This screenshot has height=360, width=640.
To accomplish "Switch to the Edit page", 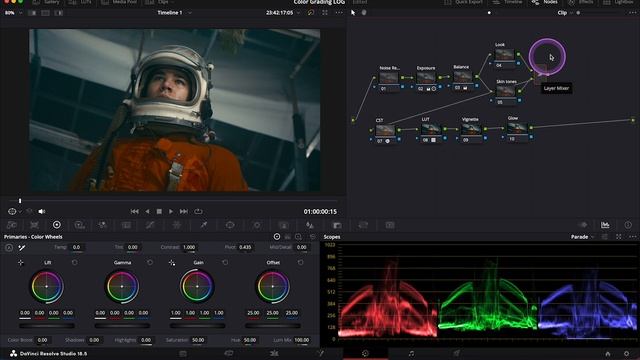I will pos(274,353).
